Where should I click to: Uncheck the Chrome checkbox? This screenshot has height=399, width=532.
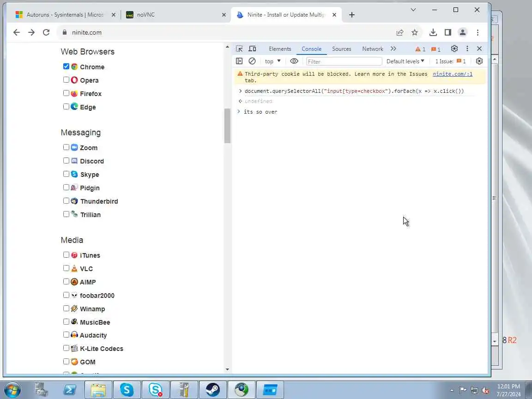tap(66, 66)
